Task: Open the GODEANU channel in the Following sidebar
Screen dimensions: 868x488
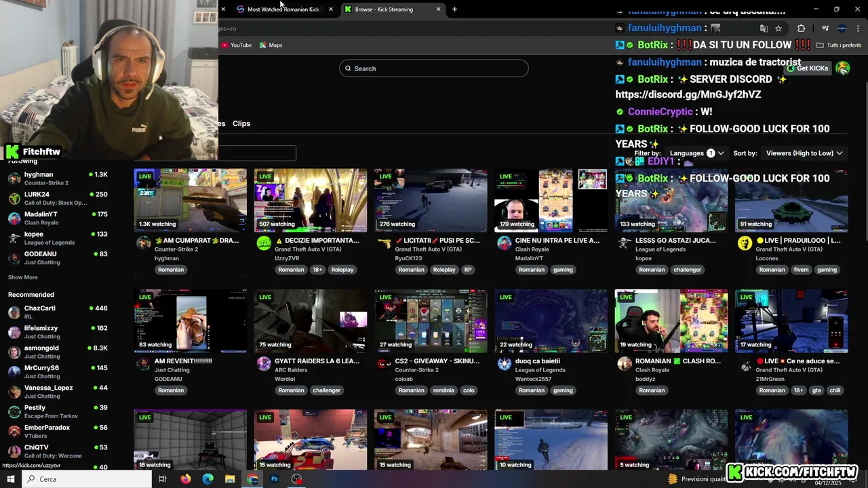Action: coord(58,258)
